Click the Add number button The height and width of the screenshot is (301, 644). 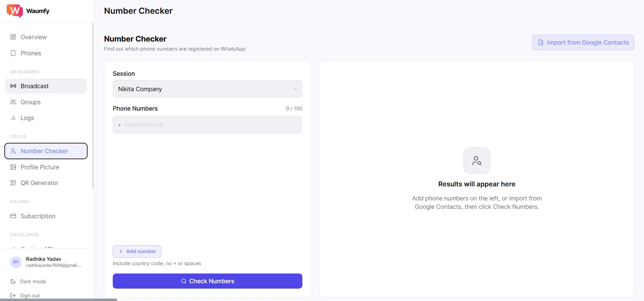tap(137, 252)
